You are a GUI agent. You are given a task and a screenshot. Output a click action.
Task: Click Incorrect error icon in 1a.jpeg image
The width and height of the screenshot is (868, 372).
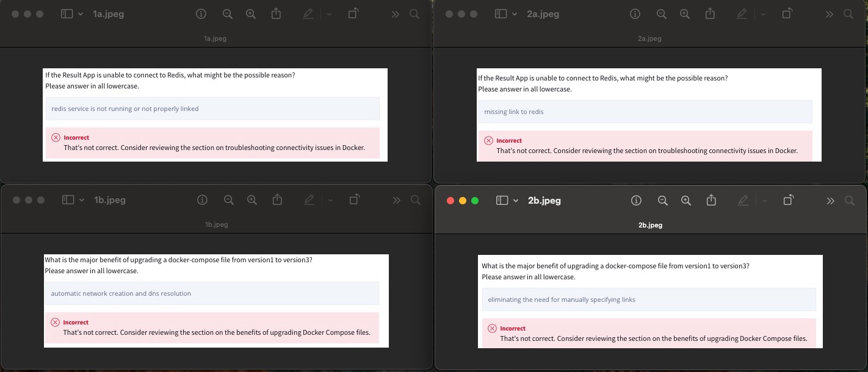pos(56,138)
